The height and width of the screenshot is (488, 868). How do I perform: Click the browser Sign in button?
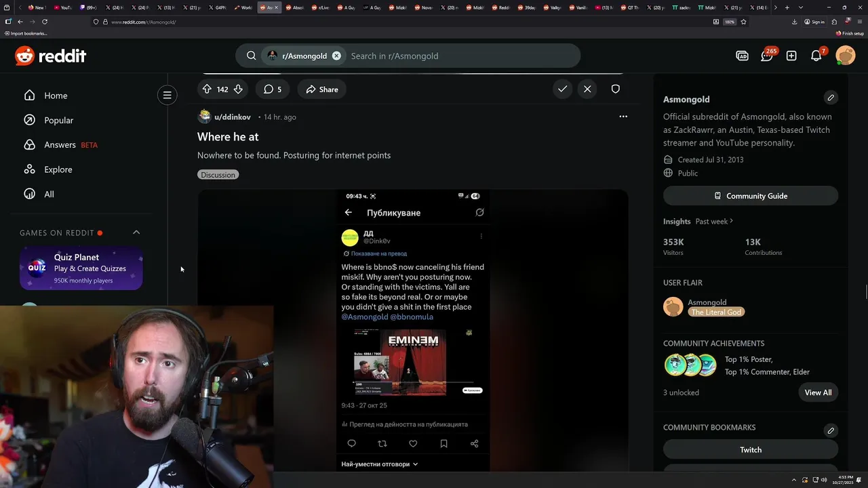pyautogui.click(x=814, y=22)
